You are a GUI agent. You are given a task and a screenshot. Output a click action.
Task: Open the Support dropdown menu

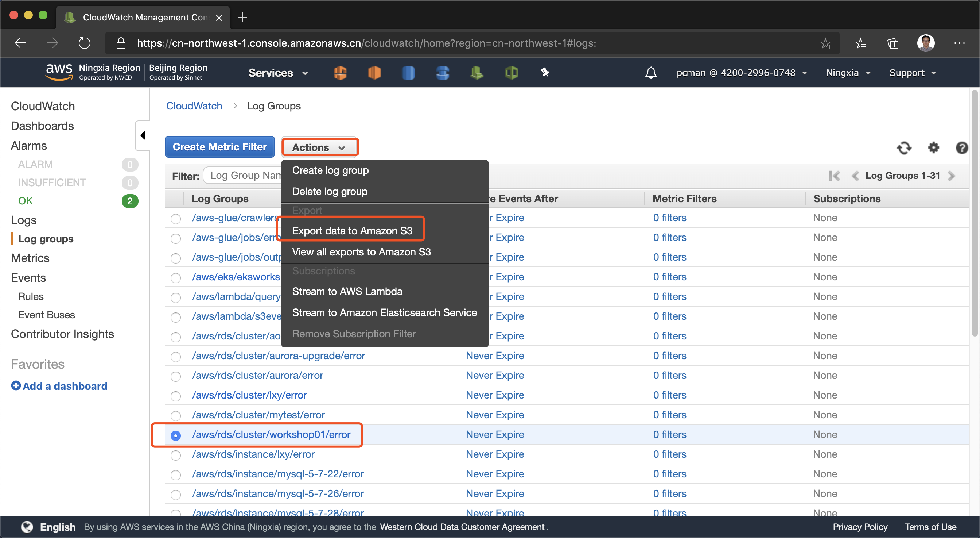point(912,73)
